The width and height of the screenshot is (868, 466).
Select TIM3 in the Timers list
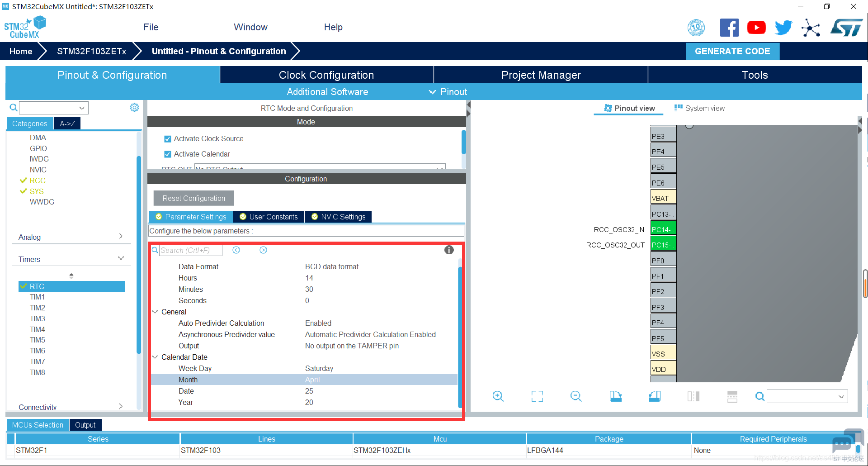point(38,319)
